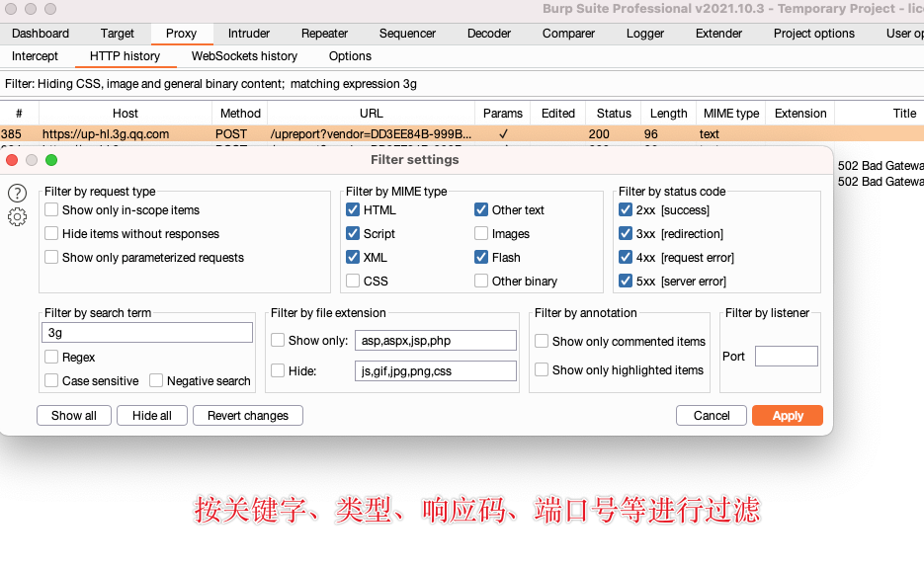
Task: Click the /upreport?vendor= URL cell
Action: click(x=372, y=134)
